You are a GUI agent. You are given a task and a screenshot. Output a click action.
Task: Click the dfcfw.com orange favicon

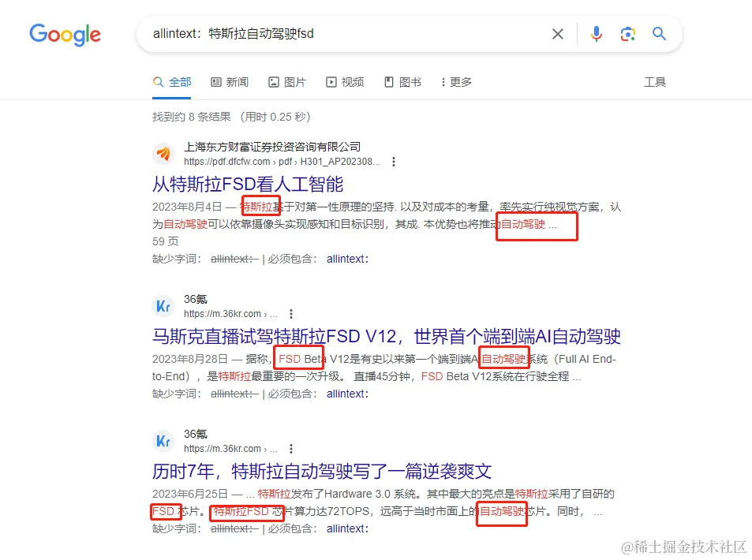click(x=163, y=154)
